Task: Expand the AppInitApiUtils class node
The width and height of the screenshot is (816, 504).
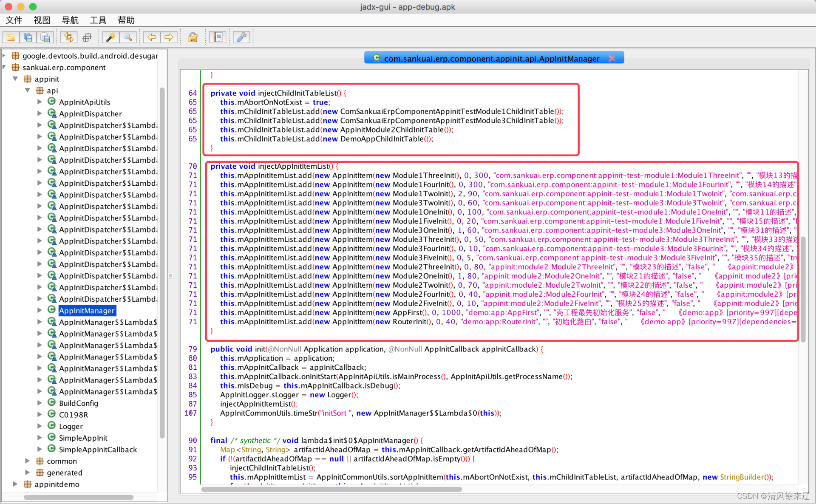Action: 39,102
